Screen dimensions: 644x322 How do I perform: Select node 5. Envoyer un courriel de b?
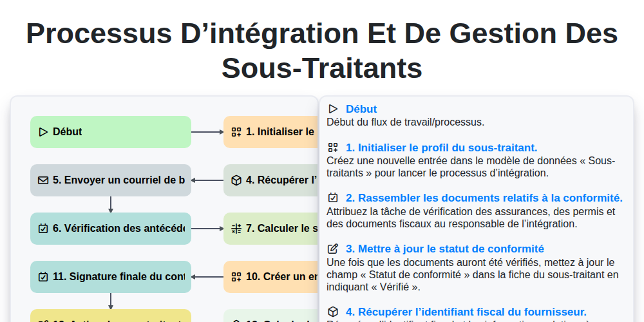click(x=111, y=180)
